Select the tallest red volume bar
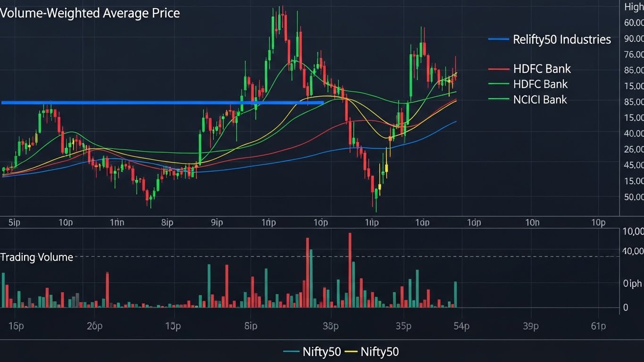This screenshot has width=644, height=362. click(349, 269)
